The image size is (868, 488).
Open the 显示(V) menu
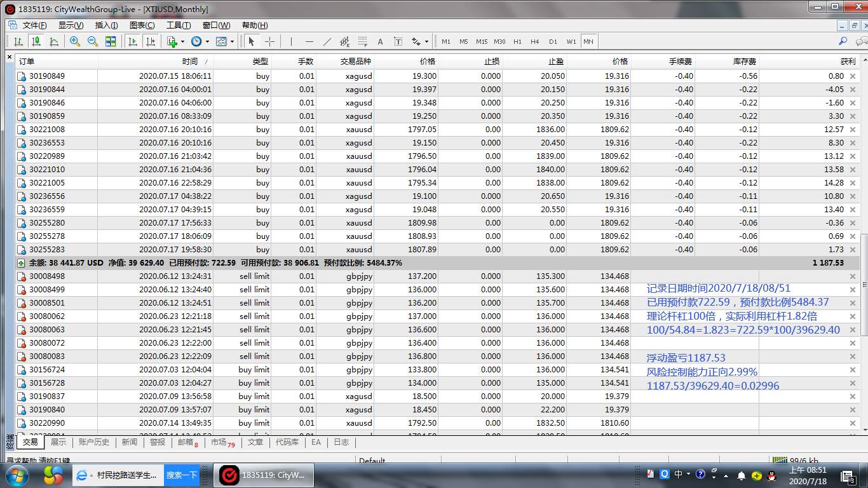[71, 25]
